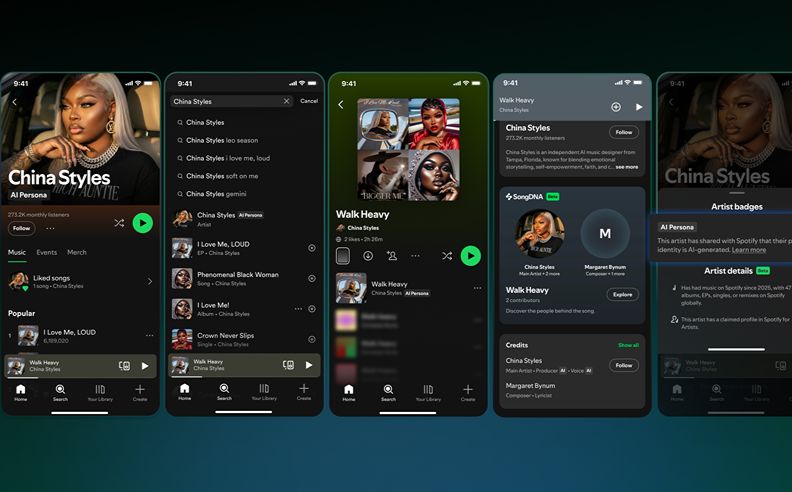792x492 pixels.
Task: Play China Styles music on the artist page
Action: [x=142, y=223]
